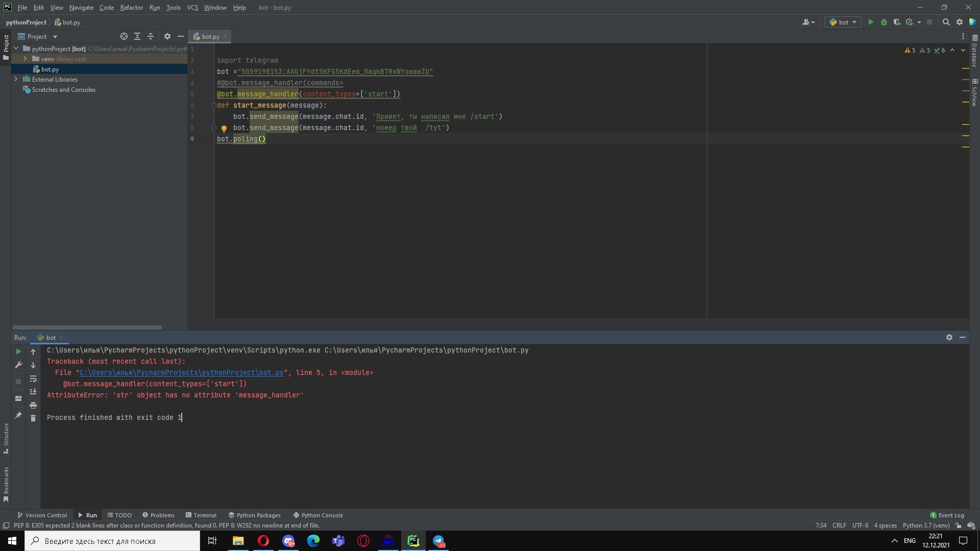The image size is (980, 551).
Task: Expand External Libraries tree node
Action: (16, 79)
